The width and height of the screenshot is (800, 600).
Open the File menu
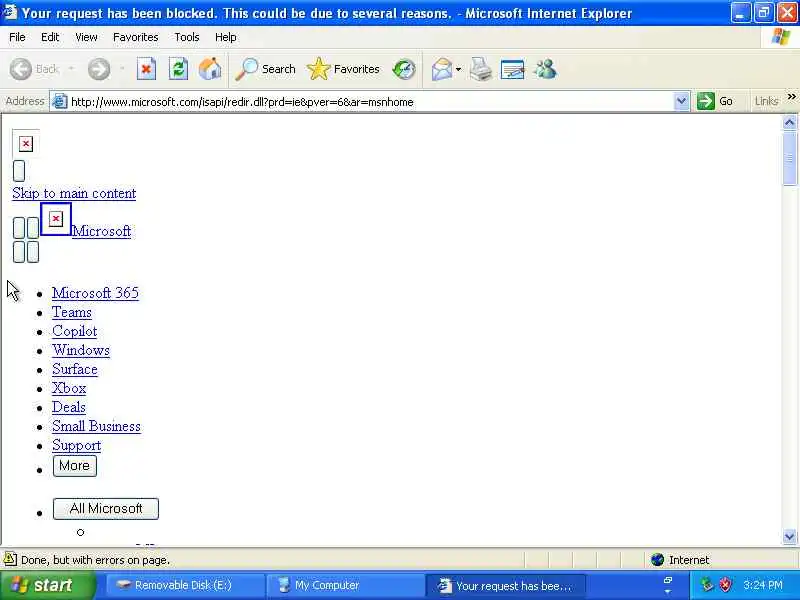click(17, 37)
